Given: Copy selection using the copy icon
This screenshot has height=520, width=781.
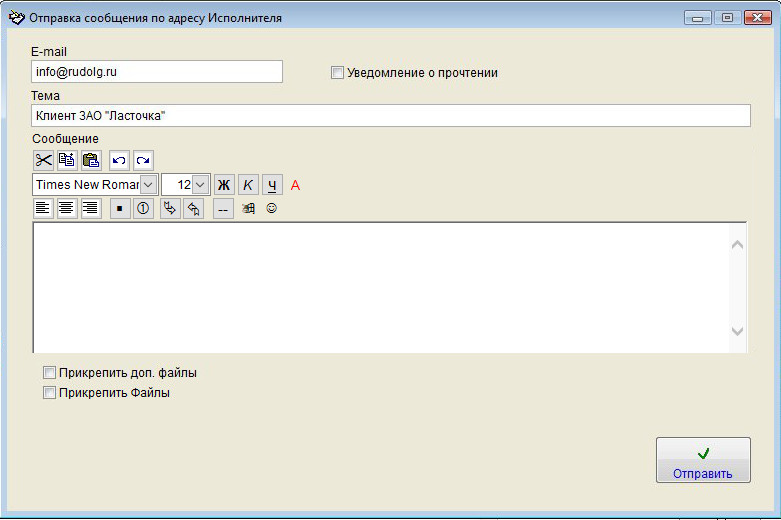Looking at the screenshot, I should click(x=67, y=160).
